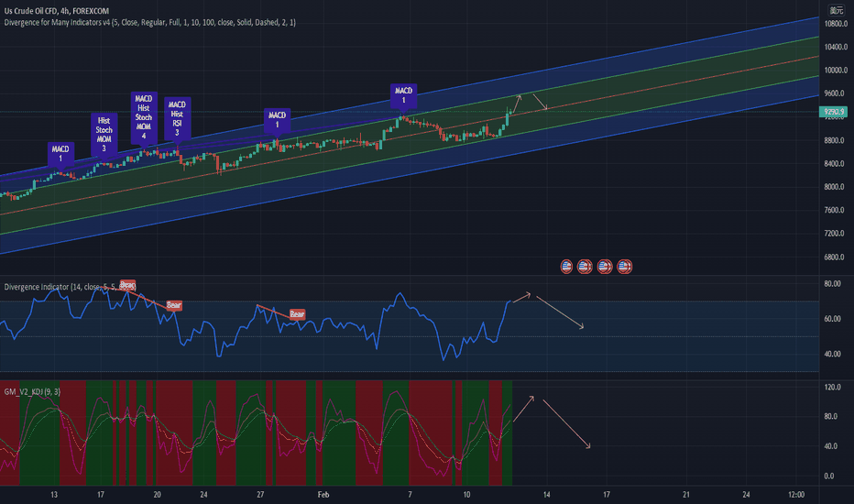Click the '14' date on the time axis
This screenshot has height=504, width=854.
tap(546, 495)
